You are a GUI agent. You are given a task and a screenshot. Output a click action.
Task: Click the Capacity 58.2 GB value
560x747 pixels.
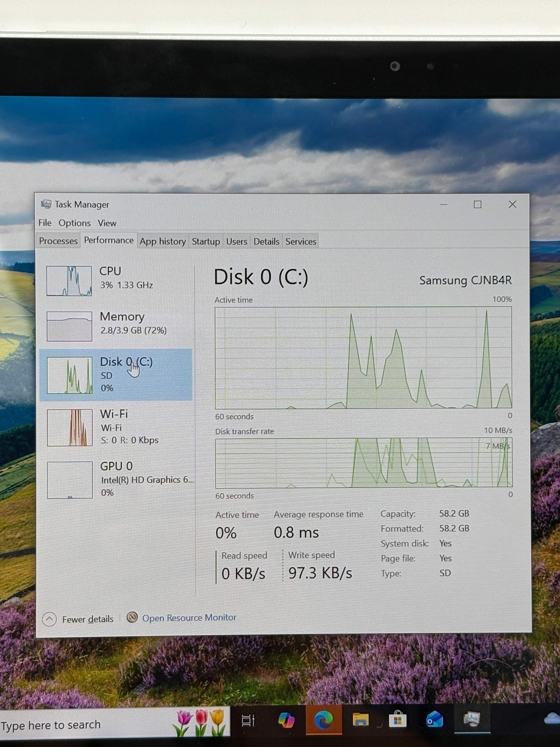pos(454,514)
